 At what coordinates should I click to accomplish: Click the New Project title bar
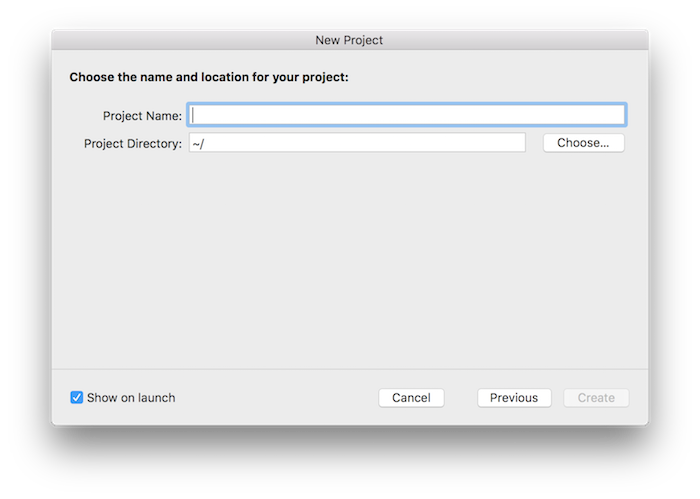click(349, 40)
